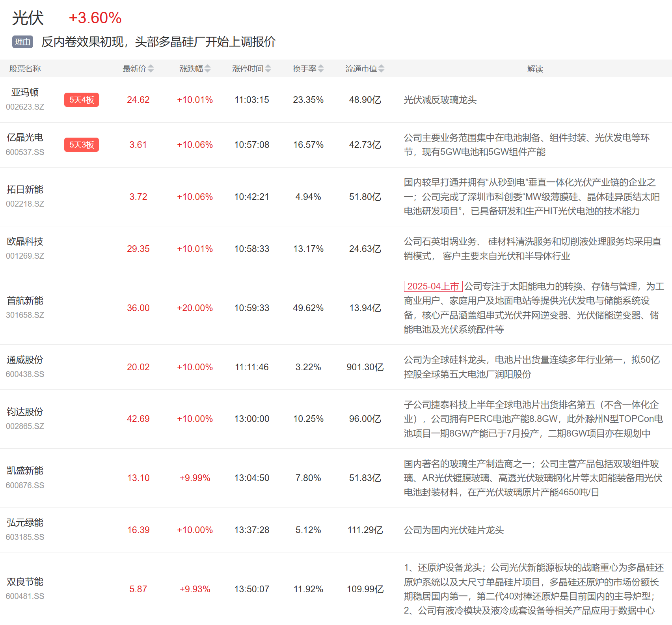Open stock 亿晶光电

[25, 137]
